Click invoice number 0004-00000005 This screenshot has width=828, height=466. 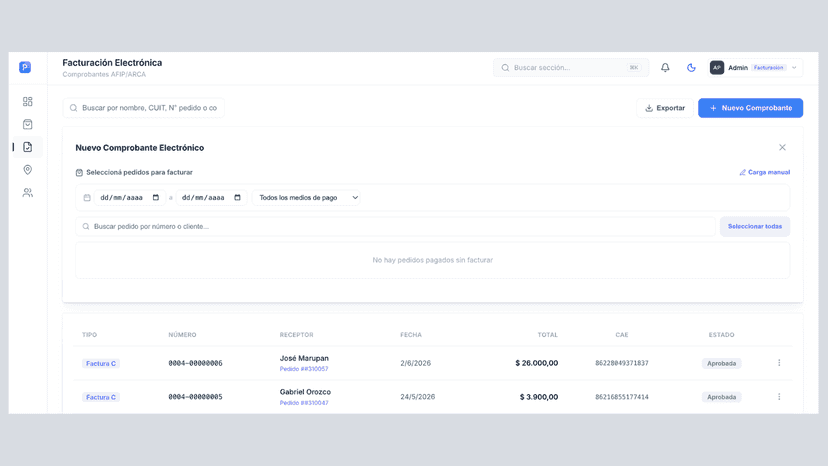[x=195, y=397]
